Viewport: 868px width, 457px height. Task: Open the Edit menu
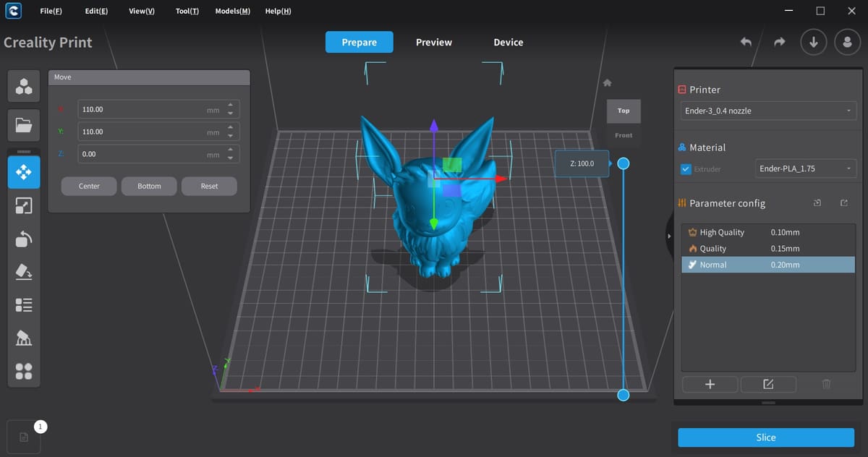(x=96, y=12)
